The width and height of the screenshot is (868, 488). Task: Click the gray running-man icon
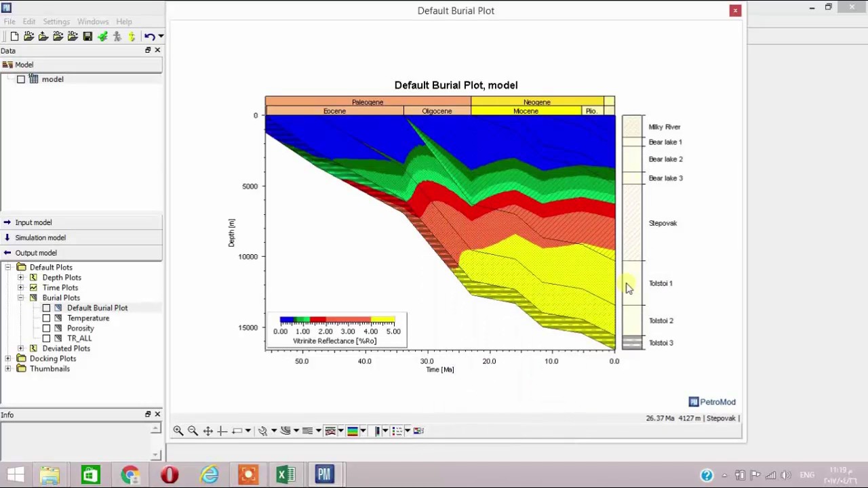pyautogui.click(x=117, y=37)
